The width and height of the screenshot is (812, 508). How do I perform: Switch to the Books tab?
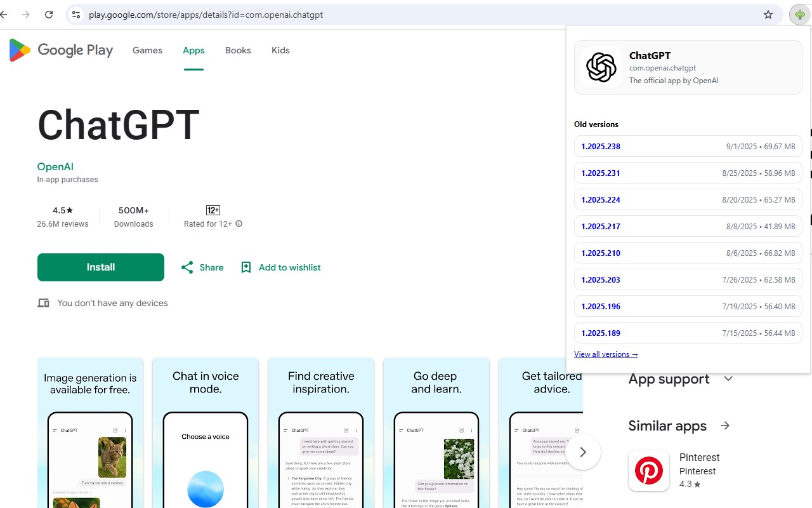click(238, 50)
